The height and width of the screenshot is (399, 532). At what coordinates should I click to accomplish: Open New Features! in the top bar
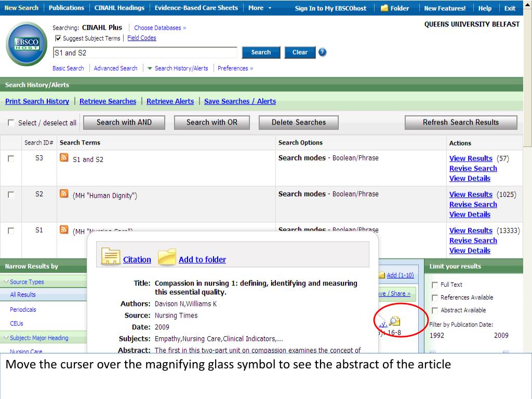click(445, 8)
